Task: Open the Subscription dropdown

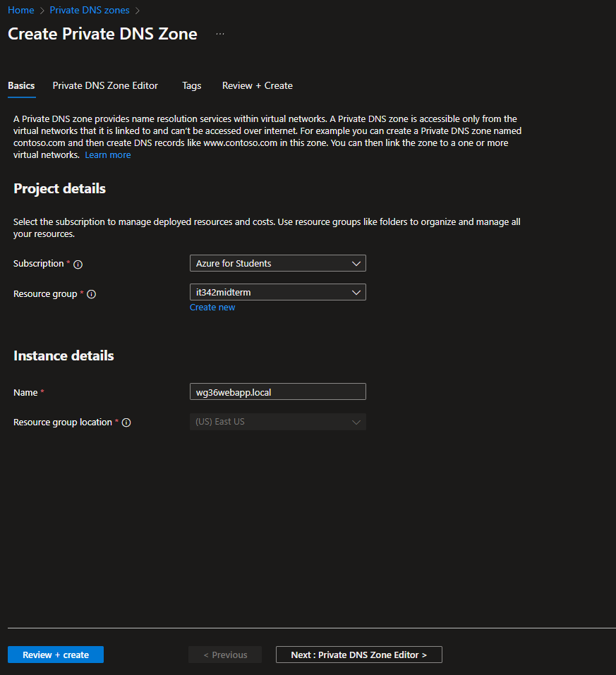Action: pyautogui.click(x=277, y=264)
